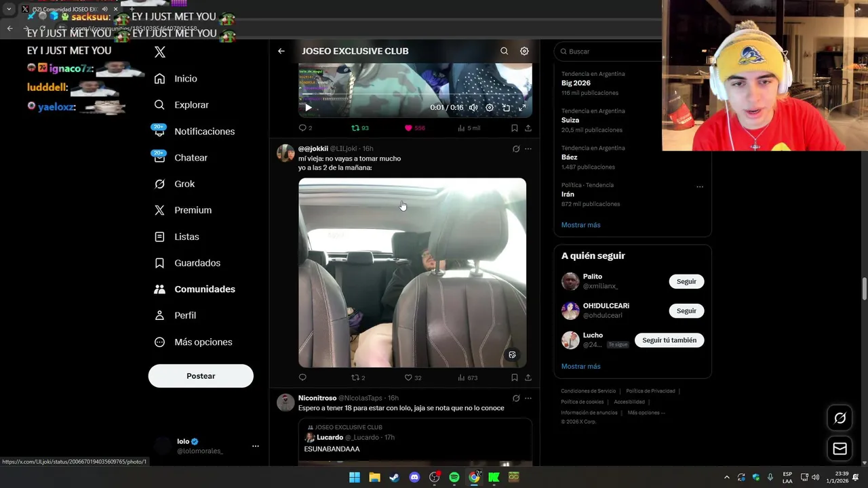Open community settings gear

click(524, 51)
